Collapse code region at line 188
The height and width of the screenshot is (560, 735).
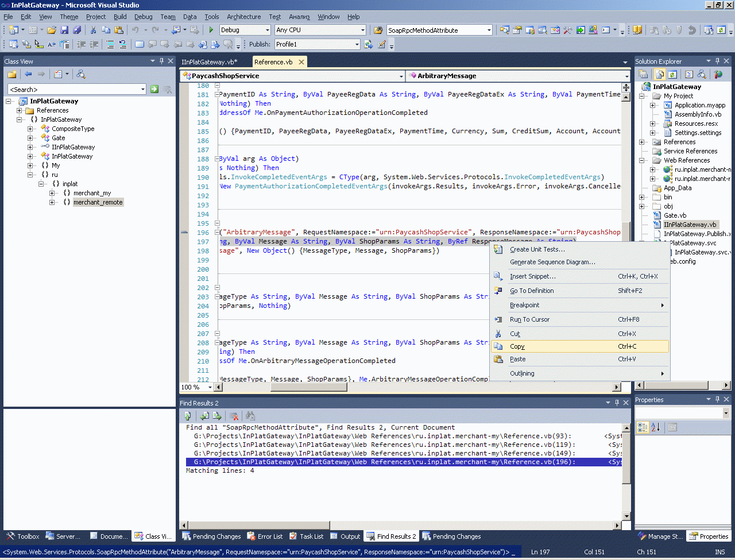[218, 159]
